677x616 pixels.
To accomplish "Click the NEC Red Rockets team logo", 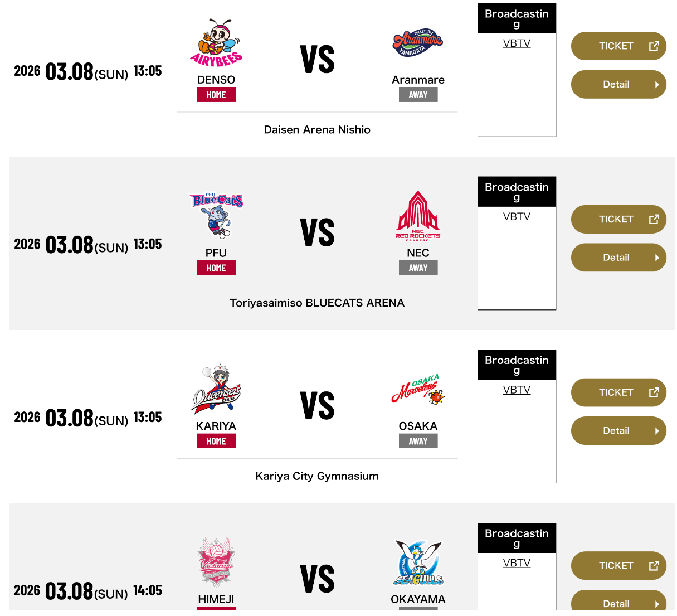I will (x=418, y=216).
